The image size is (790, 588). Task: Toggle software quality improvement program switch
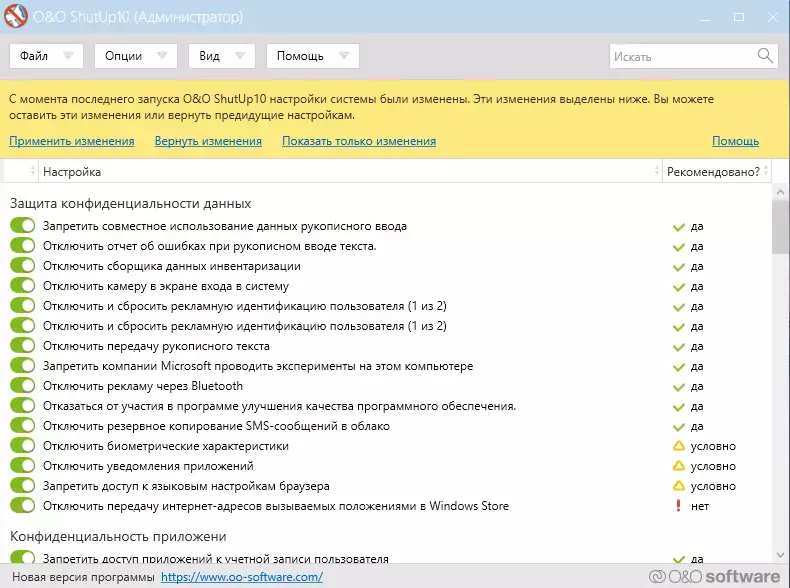[22, 405]
